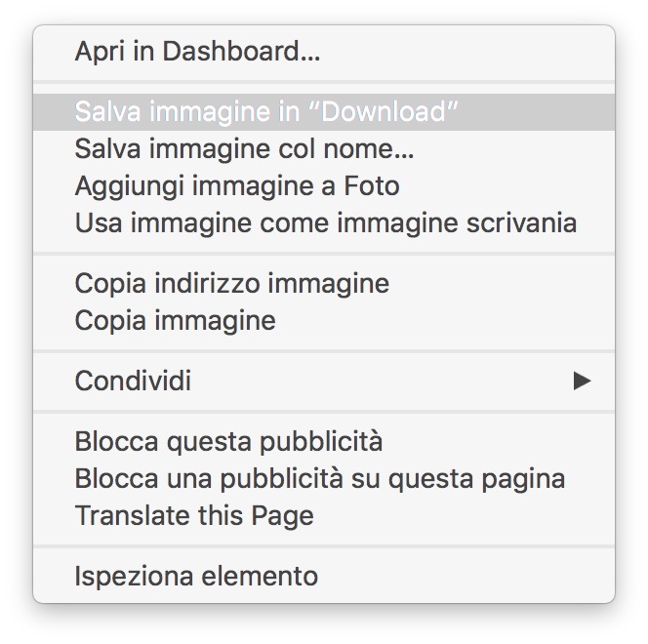Open Ispeziona elemento
The width and height of the screenshot is (648, 644).
(196, 576)
